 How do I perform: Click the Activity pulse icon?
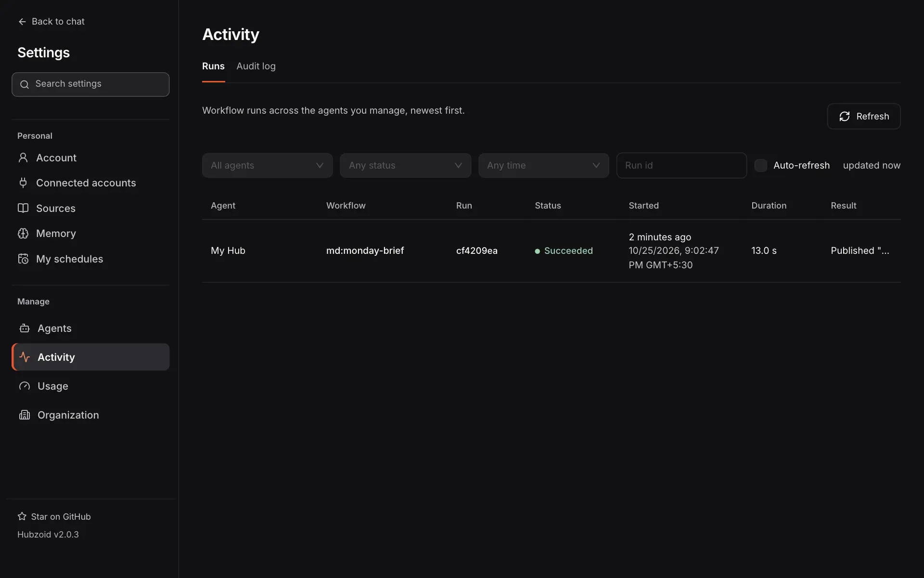coord(25,357)
